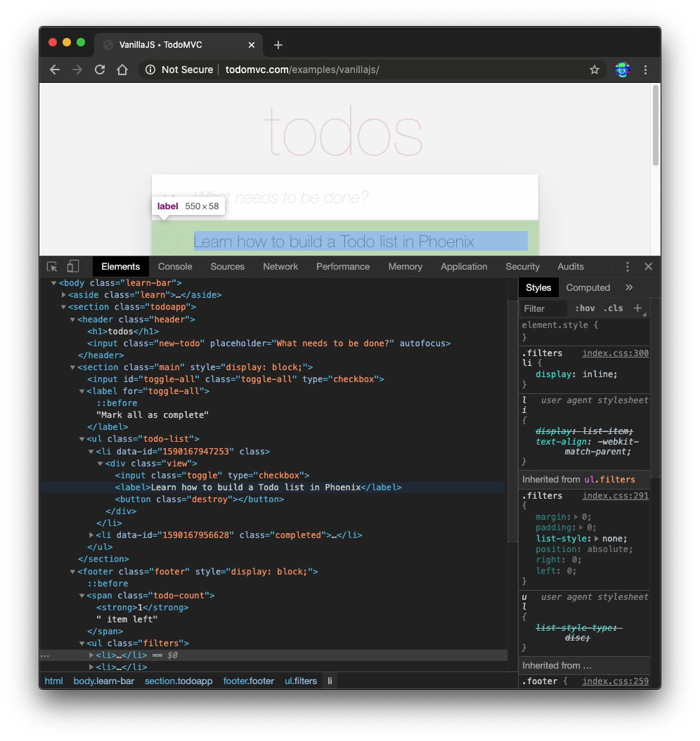Screen dimensions: 700x741
Task: Toggle the .cls element classes panel
Action: [x=613, y=308]
